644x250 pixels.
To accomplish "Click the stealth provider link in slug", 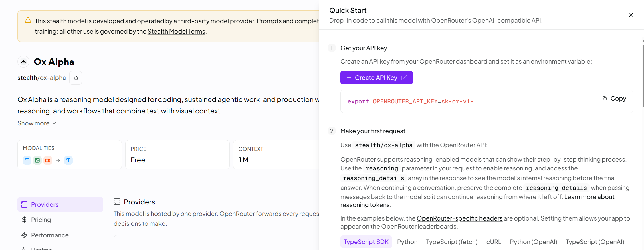I will 27,78.
